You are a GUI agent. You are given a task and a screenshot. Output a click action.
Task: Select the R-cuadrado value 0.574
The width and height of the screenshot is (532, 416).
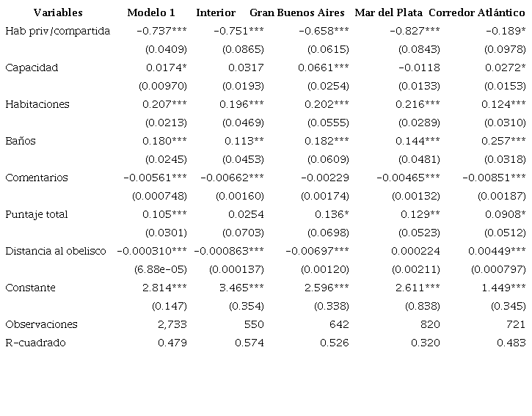pos(249,343)
